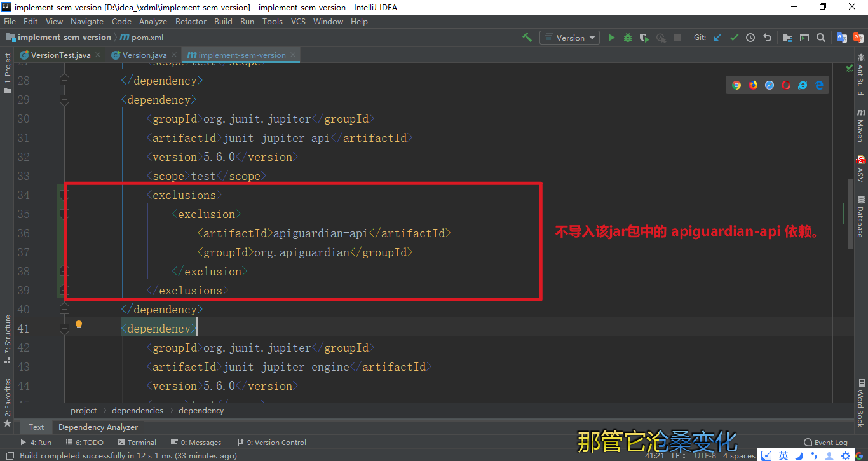Collapse dependency fold marker at line 41
The image size is (868, 461).
(64, 329)
